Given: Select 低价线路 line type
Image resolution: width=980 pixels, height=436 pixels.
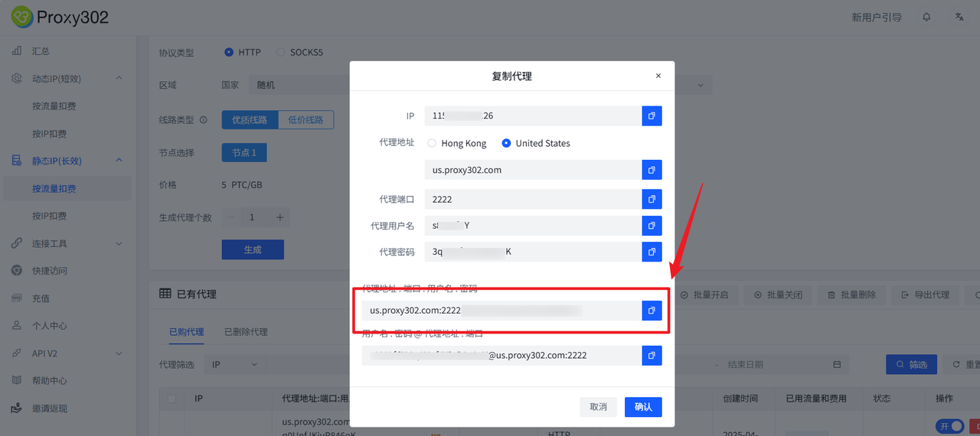Looking at the screenshot, I should coord(305,119).
